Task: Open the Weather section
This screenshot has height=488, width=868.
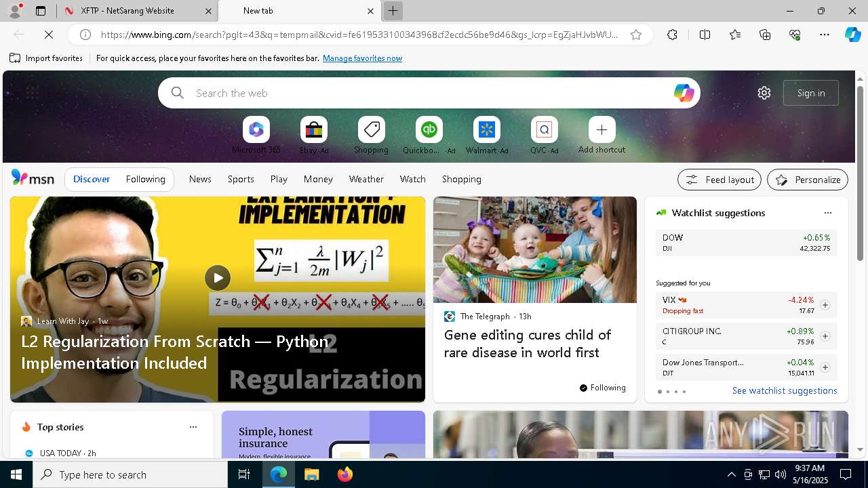Action: [x=366, y=179]
